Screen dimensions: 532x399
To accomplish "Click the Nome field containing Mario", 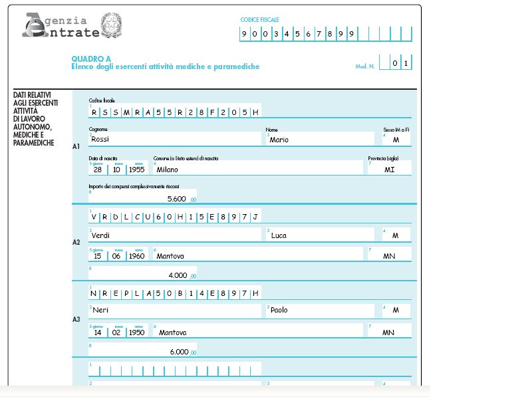I will (x=321, y=140).
